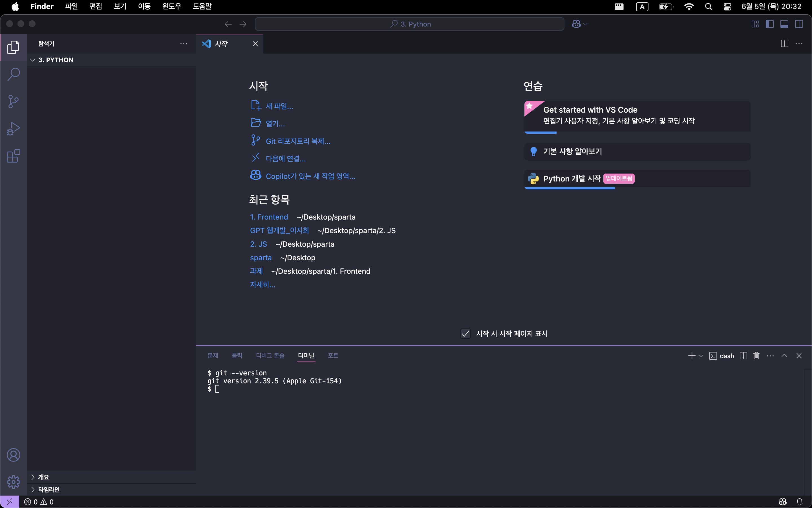Show more recent items via 자세히...
This screenshot has width=812, height=508.
coord(262,284)
